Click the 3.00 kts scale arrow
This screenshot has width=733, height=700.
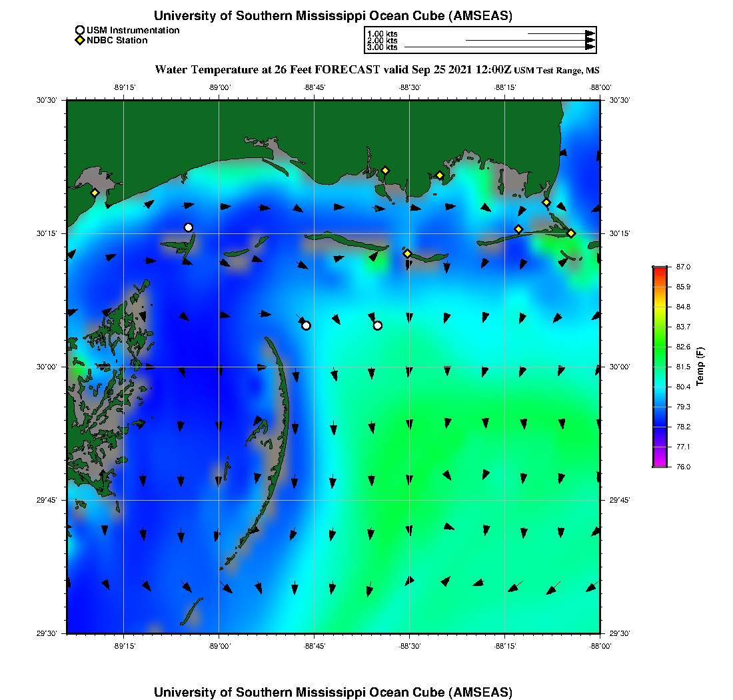click(x=498, y=47)
